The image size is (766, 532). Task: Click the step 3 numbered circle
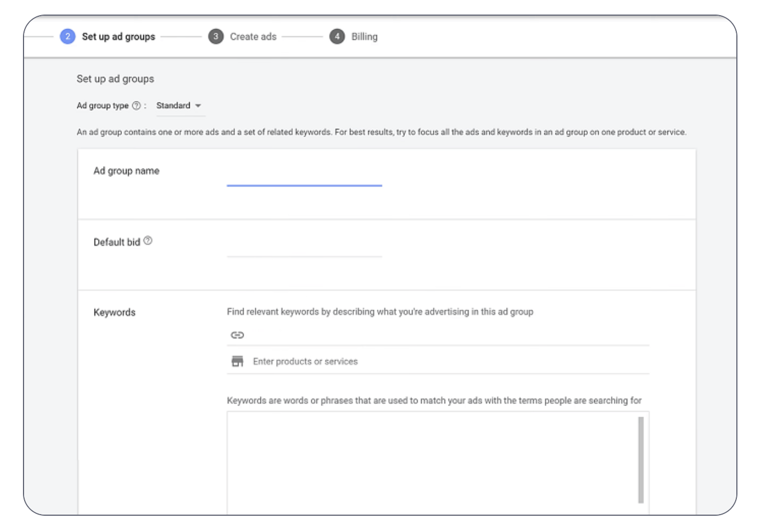coord(216,36)
